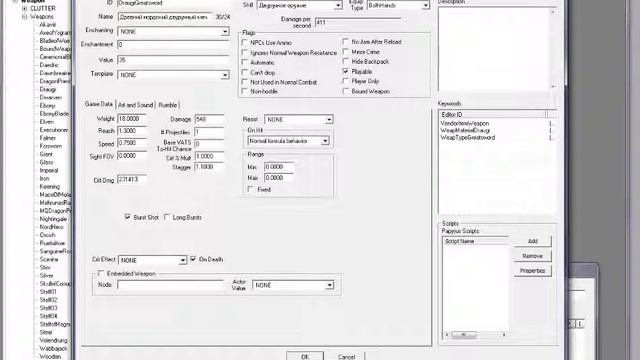Click the Range Min field
Screen dimensions: 640x360
click(279, 167)
